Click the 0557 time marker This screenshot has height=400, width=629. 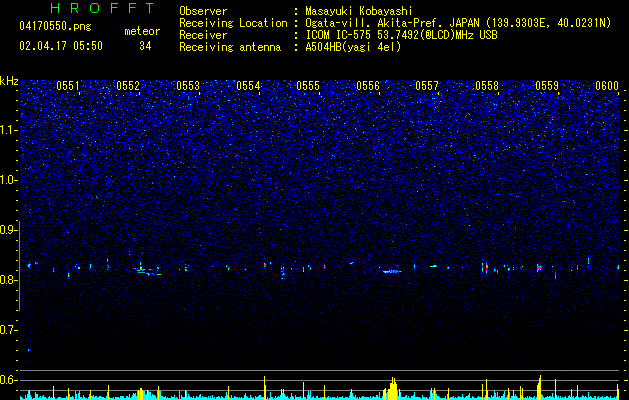pyautogui.click(x=427, y=86)
